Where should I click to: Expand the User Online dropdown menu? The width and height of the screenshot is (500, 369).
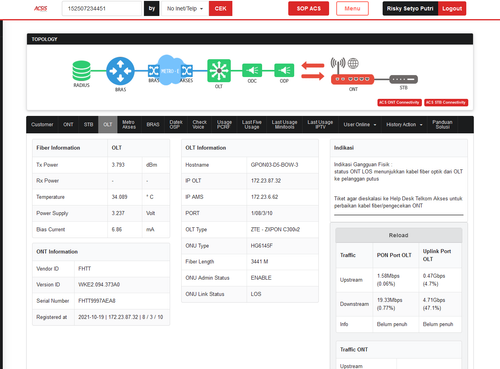click(x=360, y=125)
